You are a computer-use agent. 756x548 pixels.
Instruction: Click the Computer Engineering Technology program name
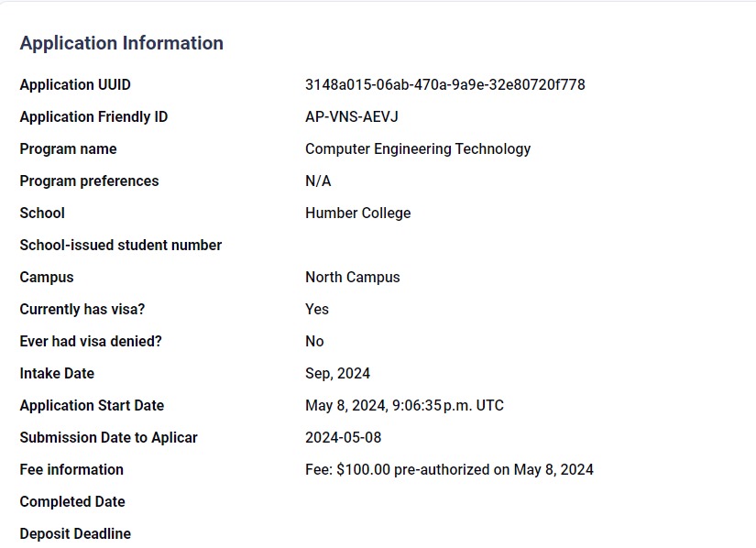click(418, 149)
